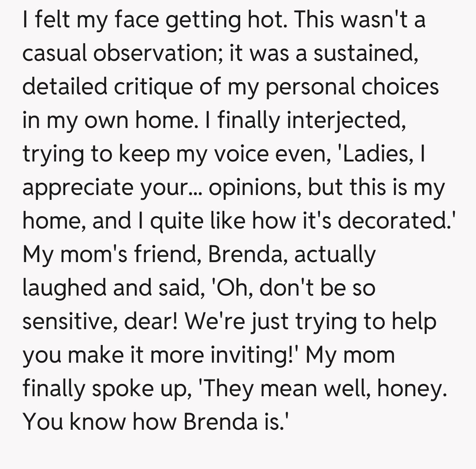
Task: Click the word "face" in the first line
Action: click(136, 20)
